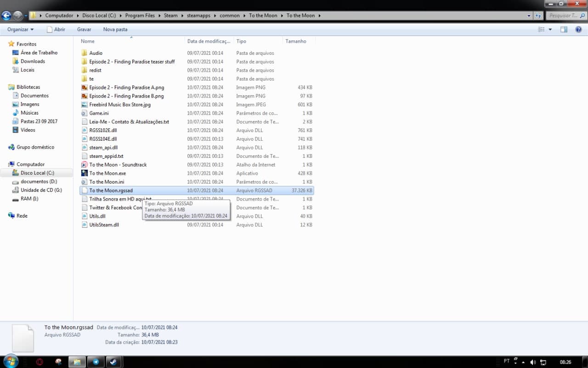The width and height of the screenshot is (588, 368).
Task: Open the view options dropdown arrow
Action: tap(550, 29)
